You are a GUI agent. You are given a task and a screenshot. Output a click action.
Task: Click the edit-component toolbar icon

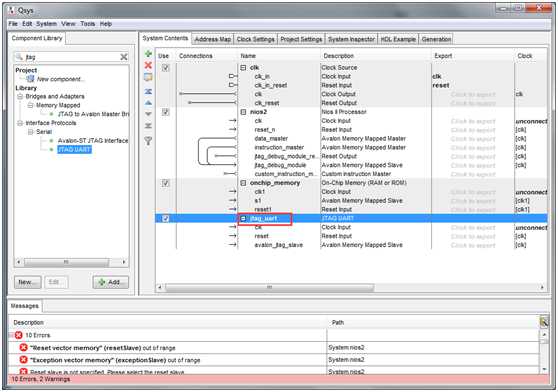pos(148,77)
